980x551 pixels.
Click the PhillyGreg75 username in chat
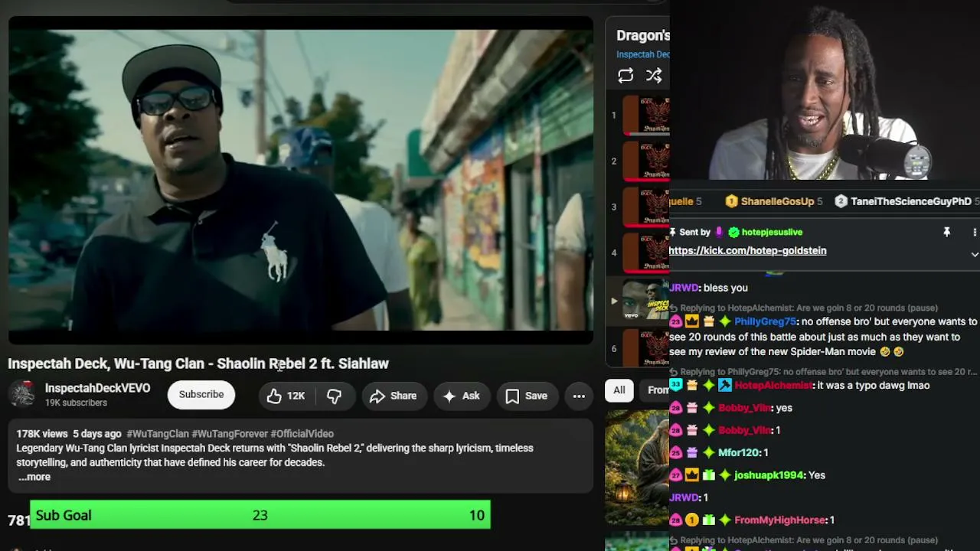(765, 322)
